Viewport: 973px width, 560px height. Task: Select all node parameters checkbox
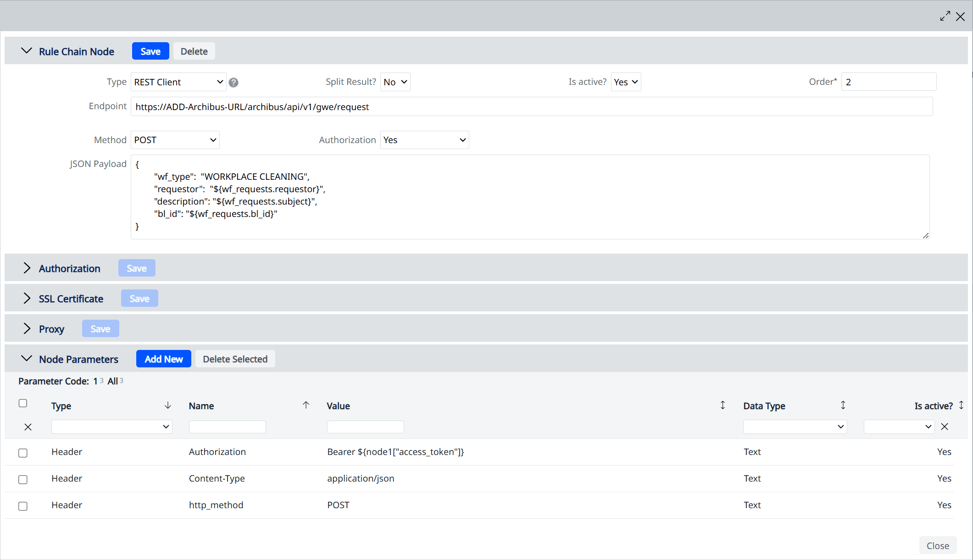(x=23, y=403)
